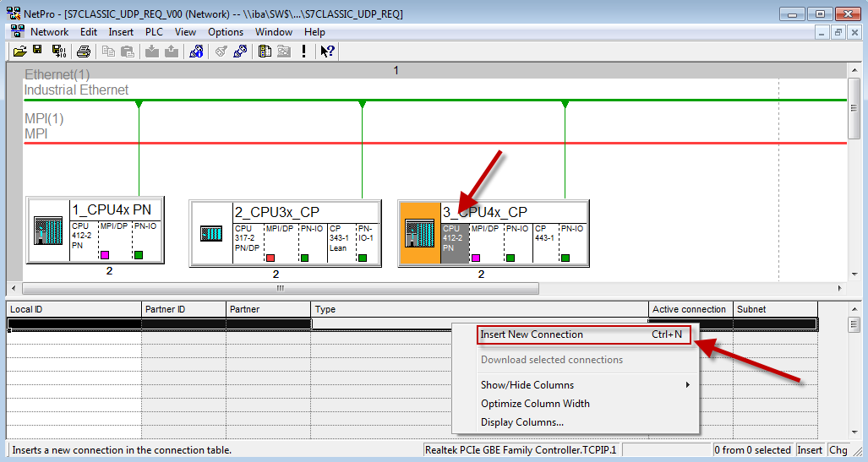
Task: Click Display Columns... in context menu
Action: (522, 422)
